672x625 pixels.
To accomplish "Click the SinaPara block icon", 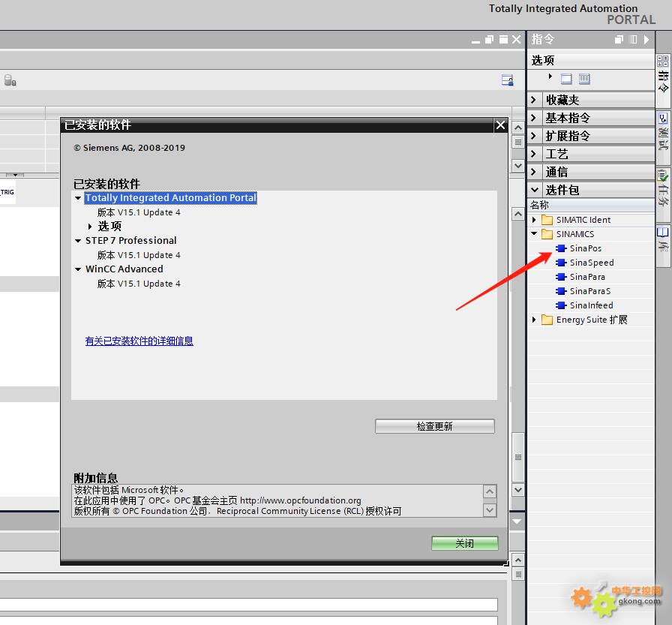I will (x=561, y=277).
